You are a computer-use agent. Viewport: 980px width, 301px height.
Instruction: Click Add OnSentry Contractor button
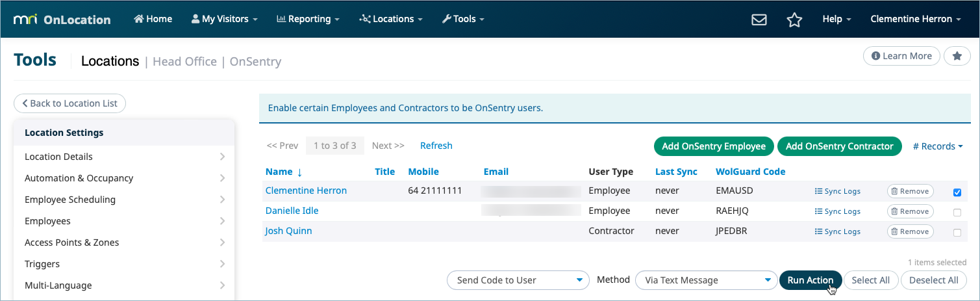840,146
